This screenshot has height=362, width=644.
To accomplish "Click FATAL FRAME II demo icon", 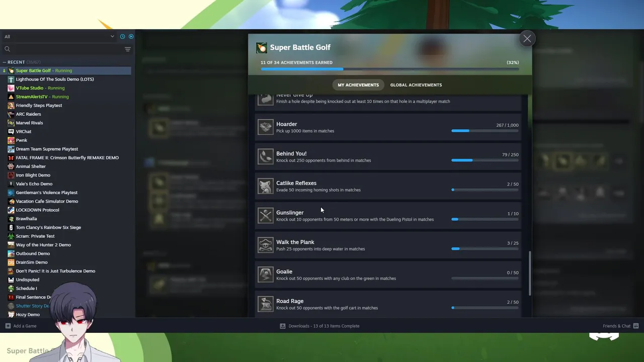I will point(11,158).
